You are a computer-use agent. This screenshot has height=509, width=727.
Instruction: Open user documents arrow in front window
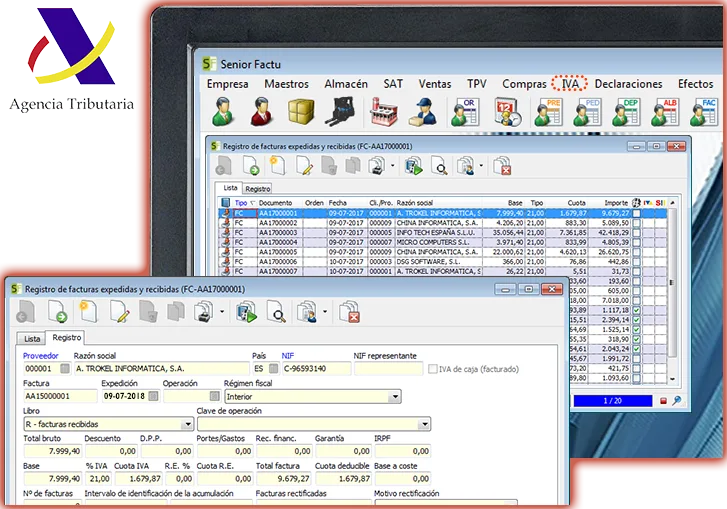(325, 312)
